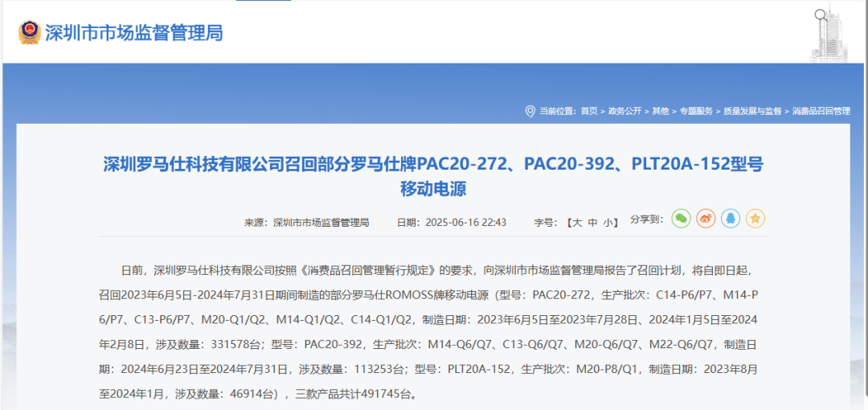Screen dimensions: 868x410
Task: Click the 当前位置 label
Action: point(559,112)
